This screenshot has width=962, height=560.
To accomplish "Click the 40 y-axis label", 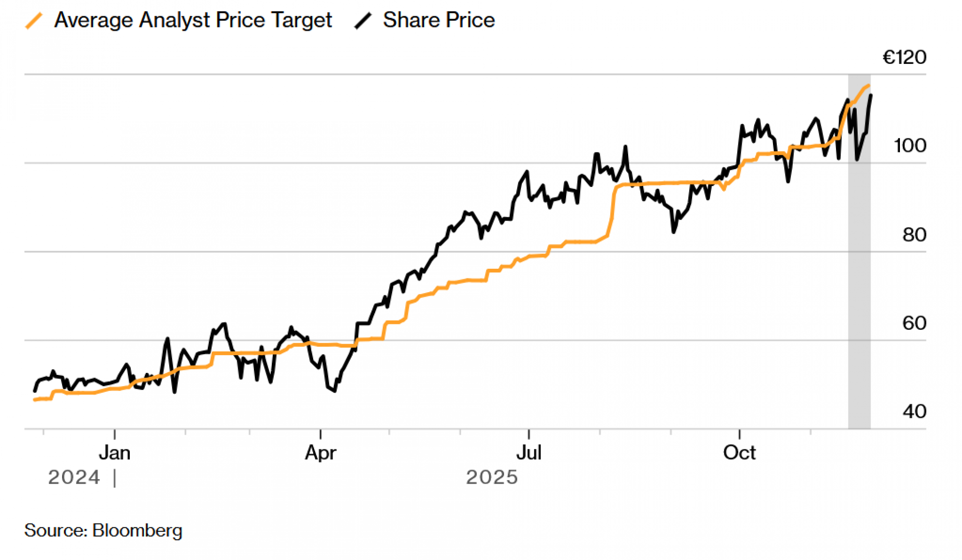I will [x=914, y=411].
